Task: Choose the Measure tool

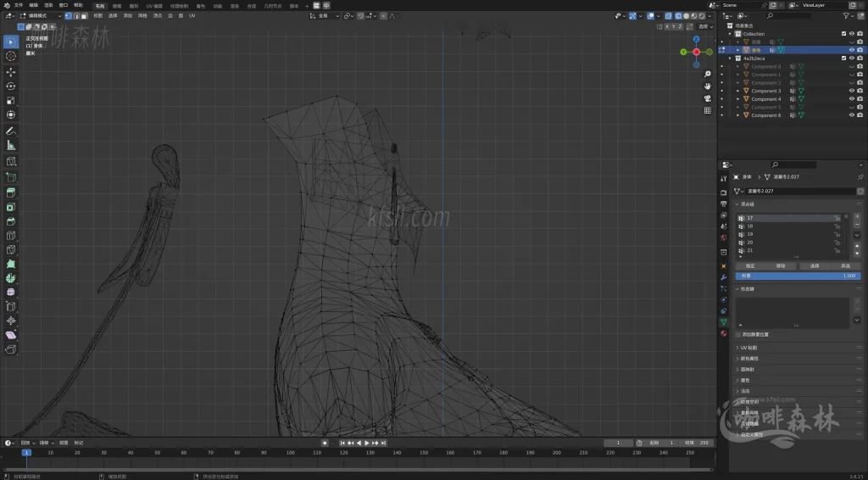Action: click(10, 145)
